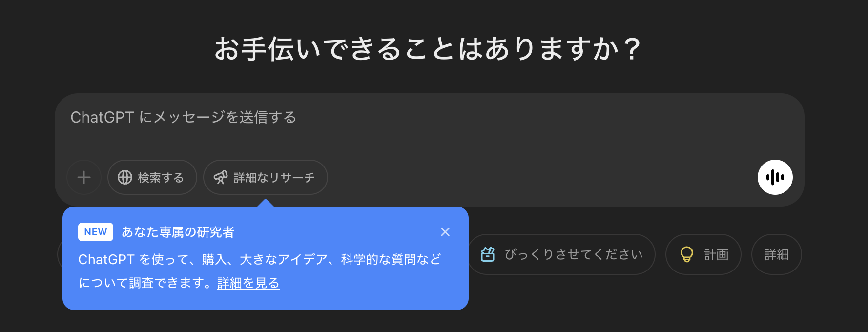Click the blue icon in the surprise chip

click(488, 254)
